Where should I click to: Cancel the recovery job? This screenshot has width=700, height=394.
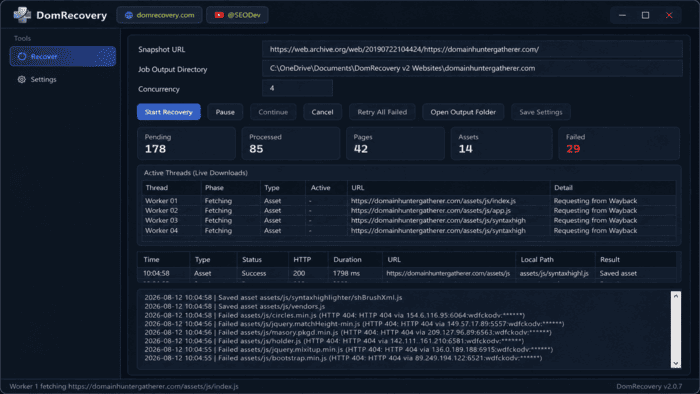tap(322, 112)
